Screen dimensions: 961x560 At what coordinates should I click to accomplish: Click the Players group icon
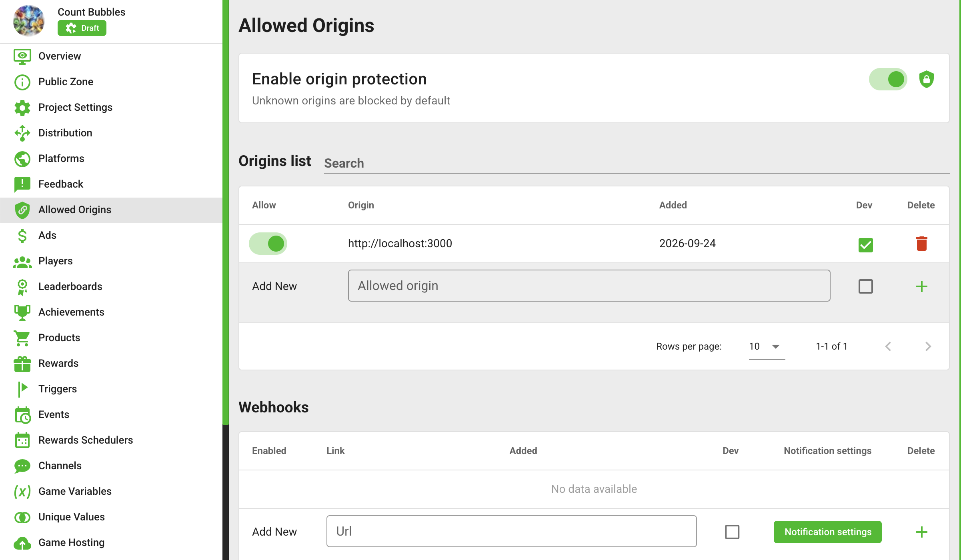pos(22,262)
